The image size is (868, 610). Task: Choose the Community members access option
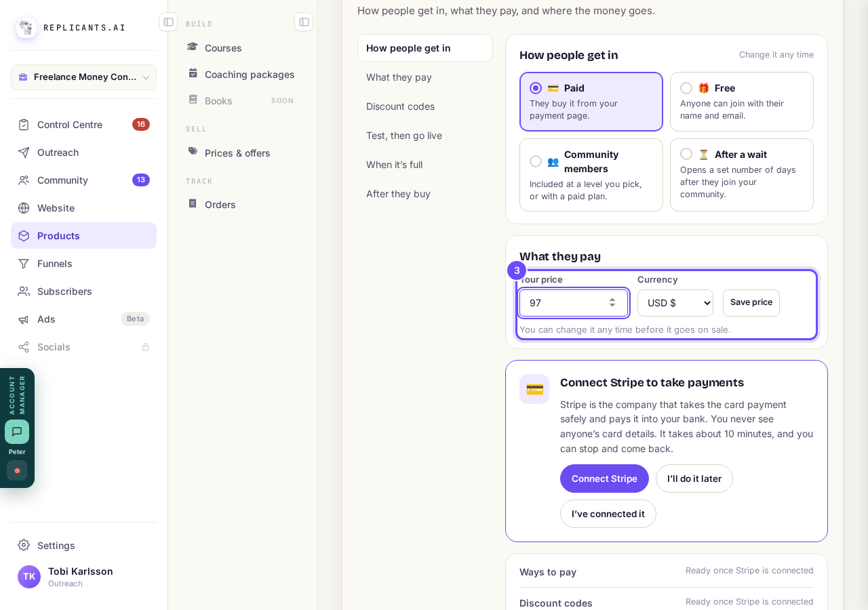tap(591, 175)
